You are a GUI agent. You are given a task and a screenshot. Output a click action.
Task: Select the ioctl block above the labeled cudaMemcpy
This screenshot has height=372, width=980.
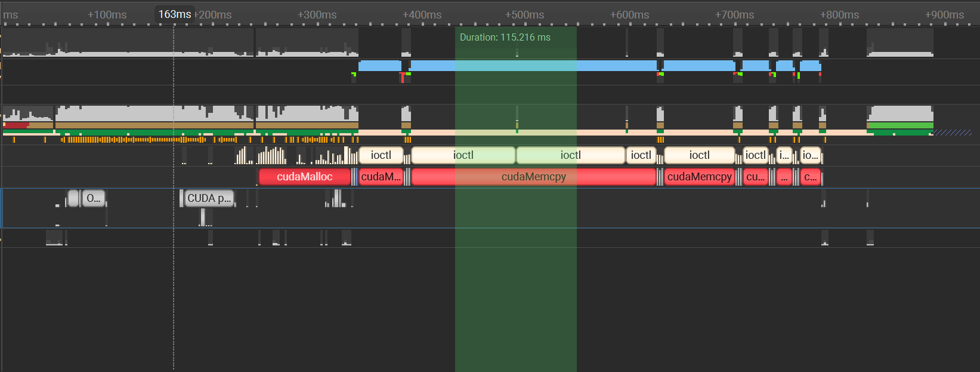[x=699, y=155]
